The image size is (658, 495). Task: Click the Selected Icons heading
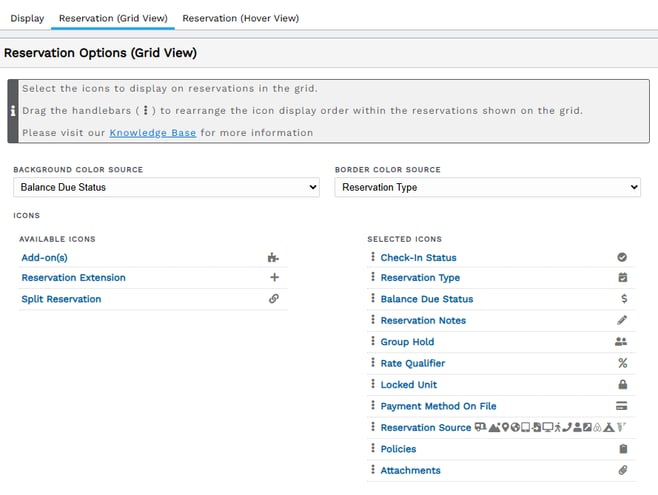point(405,239)
